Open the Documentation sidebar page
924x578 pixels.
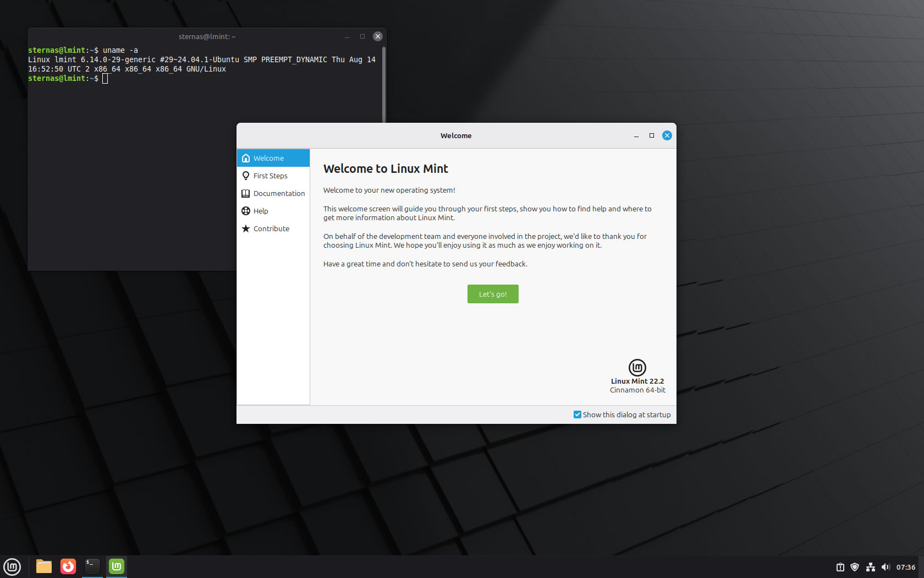273,193
